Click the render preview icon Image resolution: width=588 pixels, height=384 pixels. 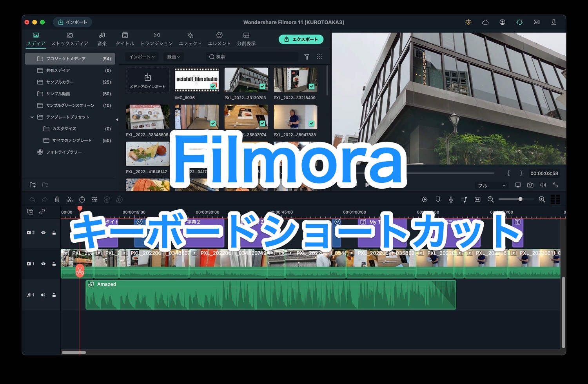coord(425,200)
